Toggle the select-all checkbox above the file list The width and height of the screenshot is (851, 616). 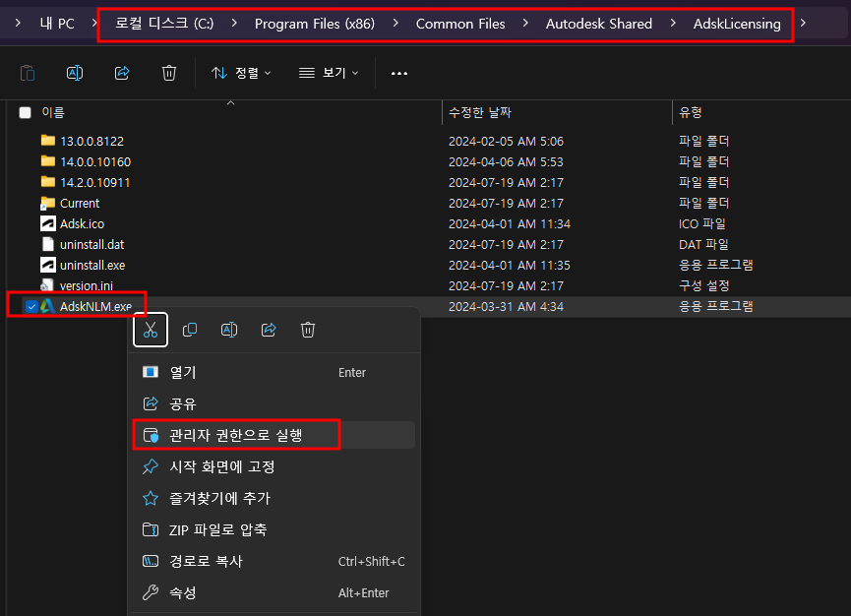(x=25, y=111)
